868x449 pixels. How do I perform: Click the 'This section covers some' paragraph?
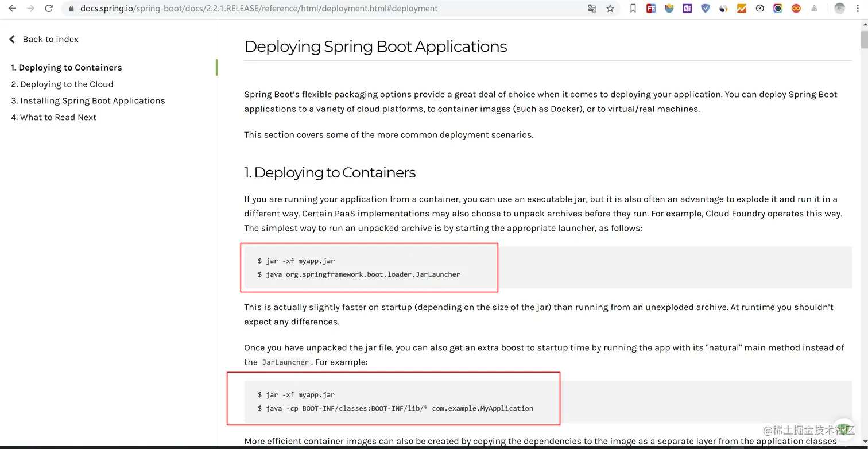pyautogui.click(x=389, y=135)
